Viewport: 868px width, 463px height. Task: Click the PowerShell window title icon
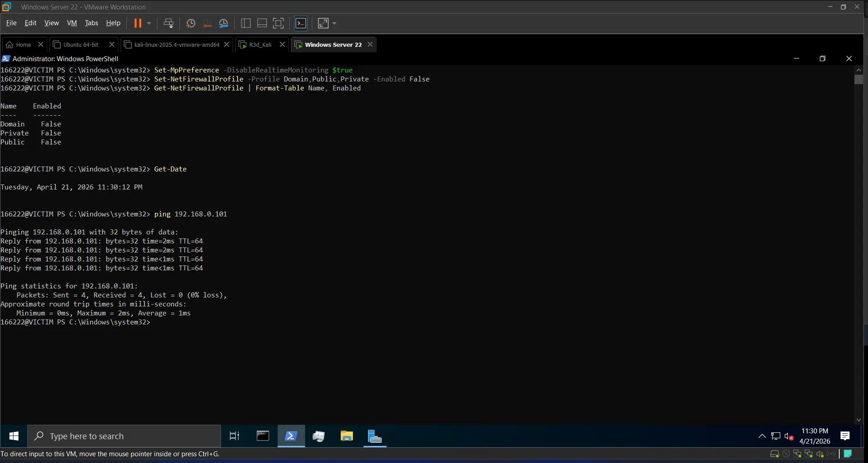6,58
